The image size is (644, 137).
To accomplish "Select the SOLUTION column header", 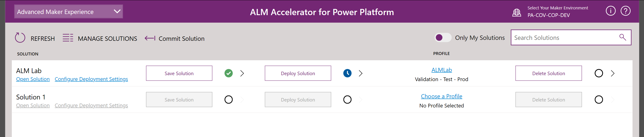I will click(28, 54).
